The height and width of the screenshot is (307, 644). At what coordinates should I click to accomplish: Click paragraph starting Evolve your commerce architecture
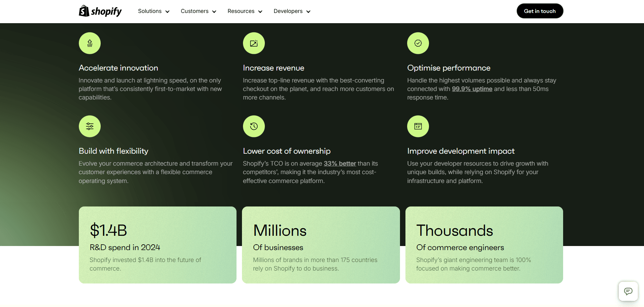click(x=156, y=172)
